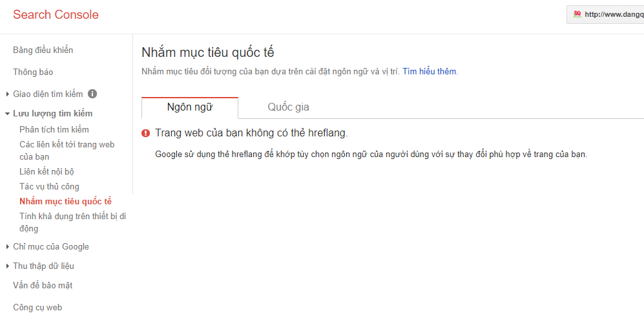The image size is (644, 331).
Task: Expand the Thu thập dữ liệu section
Action: point(7,266)
